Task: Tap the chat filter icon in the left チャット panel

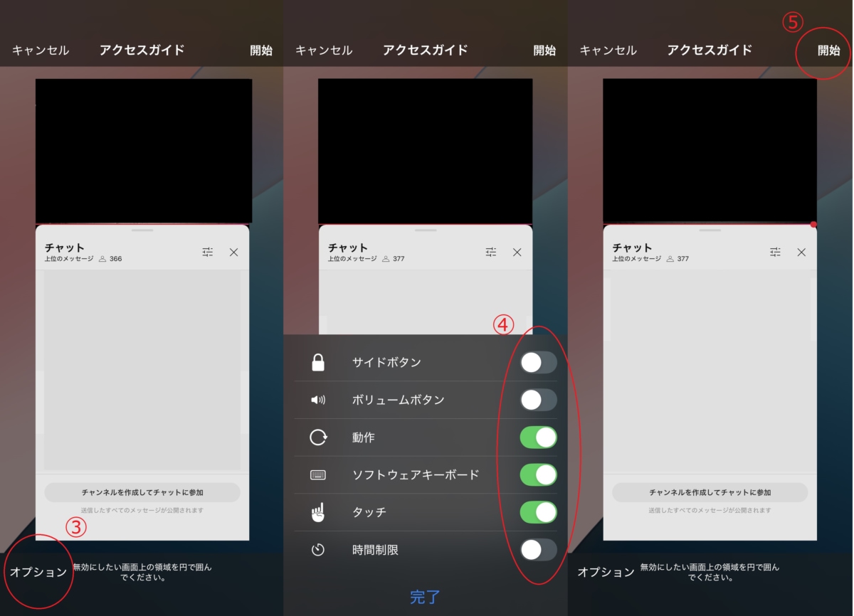Action: point(207,252)
